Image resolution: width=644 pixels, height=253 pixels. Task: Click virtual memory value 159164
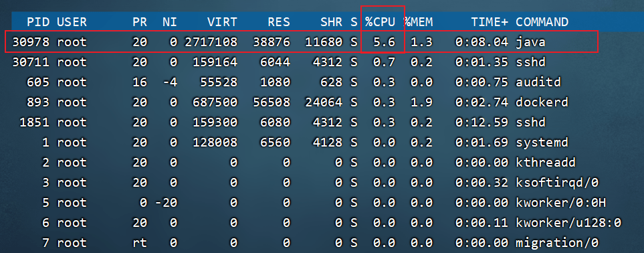coord(215,62)
